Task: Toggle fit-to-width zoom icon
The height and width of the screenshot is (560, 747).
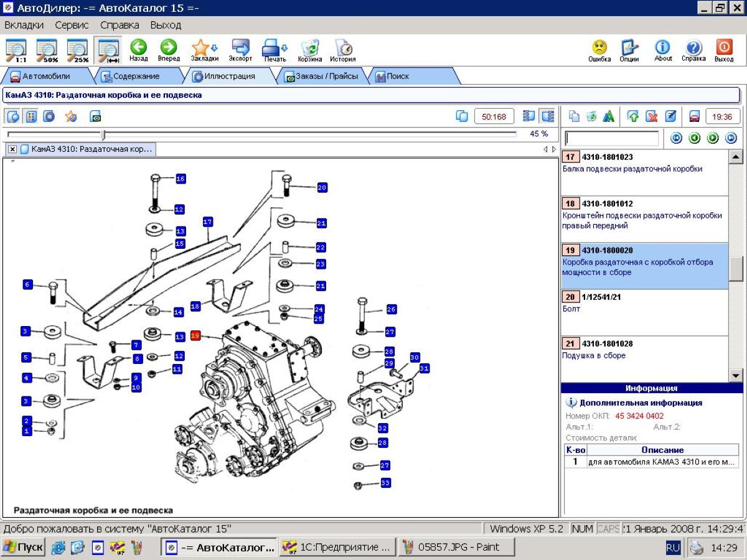Action: (108, 50)
